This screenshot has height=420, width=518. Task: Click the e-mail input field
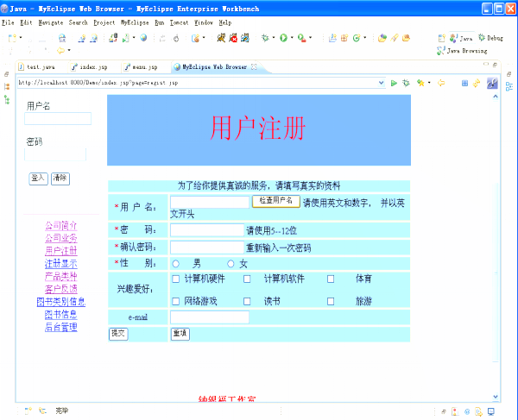point(210,317)
